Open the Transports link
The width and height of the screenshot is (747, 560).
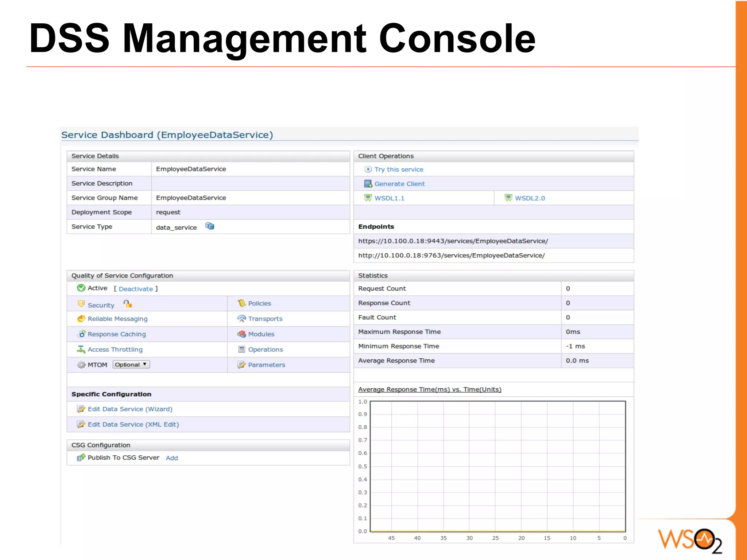click(x=265, y=319)
